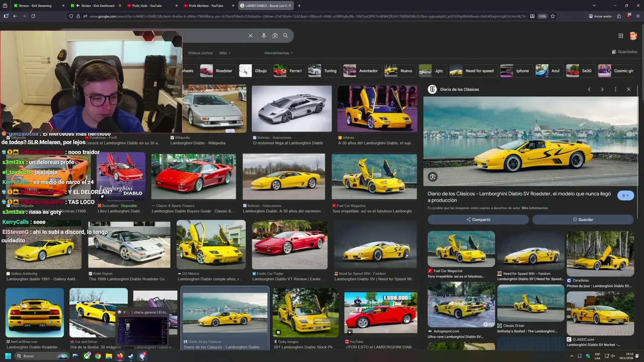The height and width of the screenshot is (362, 644).
Task: Click the Ir visit-site button
Action: point(625,196)
